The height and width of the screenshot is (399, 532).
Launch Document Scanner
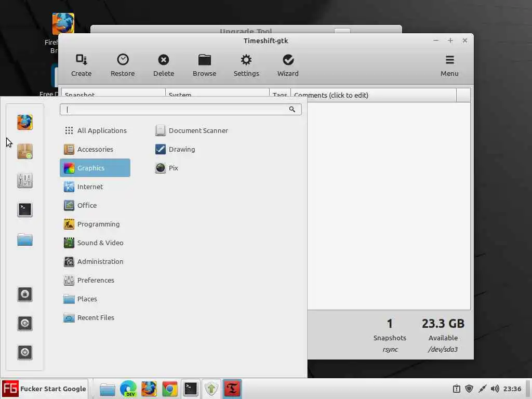point(192,130)
